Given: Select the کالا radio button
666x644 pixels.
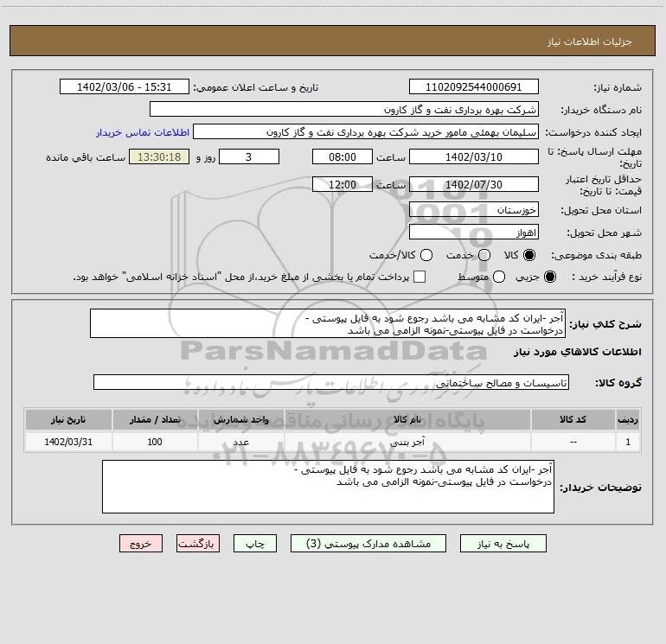Looking at the screenshot, I should point(529,255).
